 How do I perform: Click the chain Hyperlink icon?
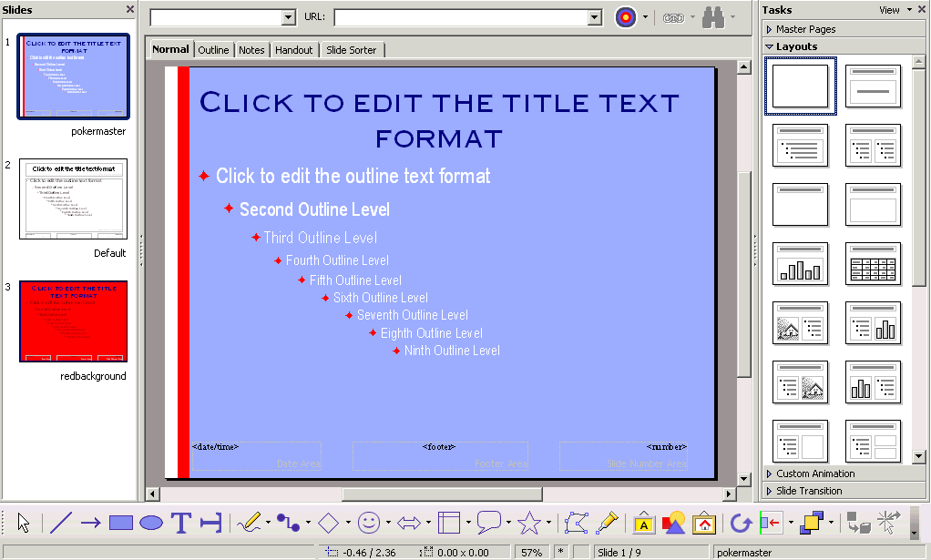coord(673,18)
